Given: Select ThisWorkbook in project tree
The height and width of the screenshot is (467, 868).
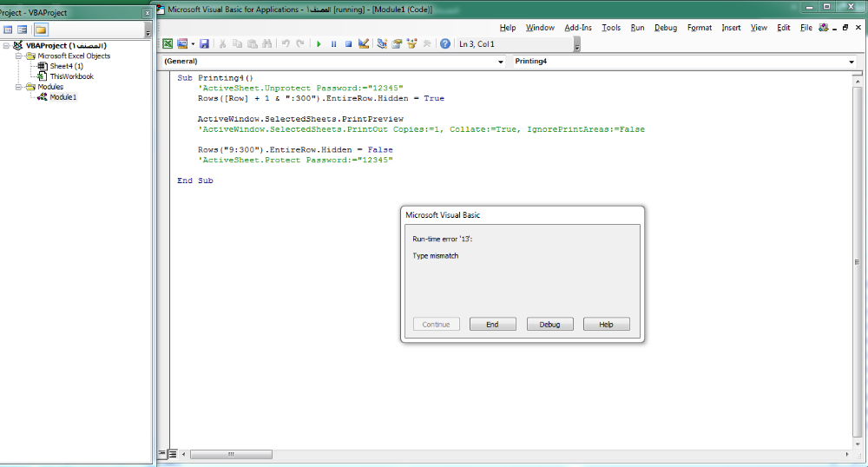Looking at the screenshot, I should [71, 76].
